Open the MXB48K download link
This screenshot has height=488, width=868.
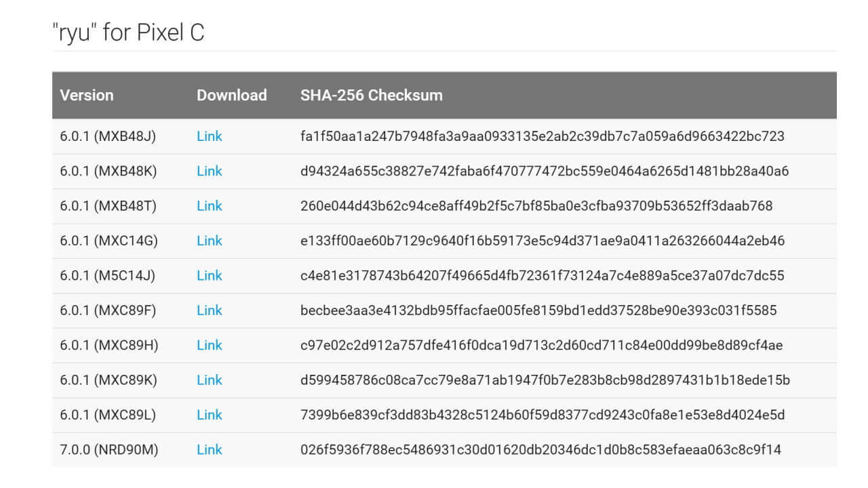pos(209,171)
